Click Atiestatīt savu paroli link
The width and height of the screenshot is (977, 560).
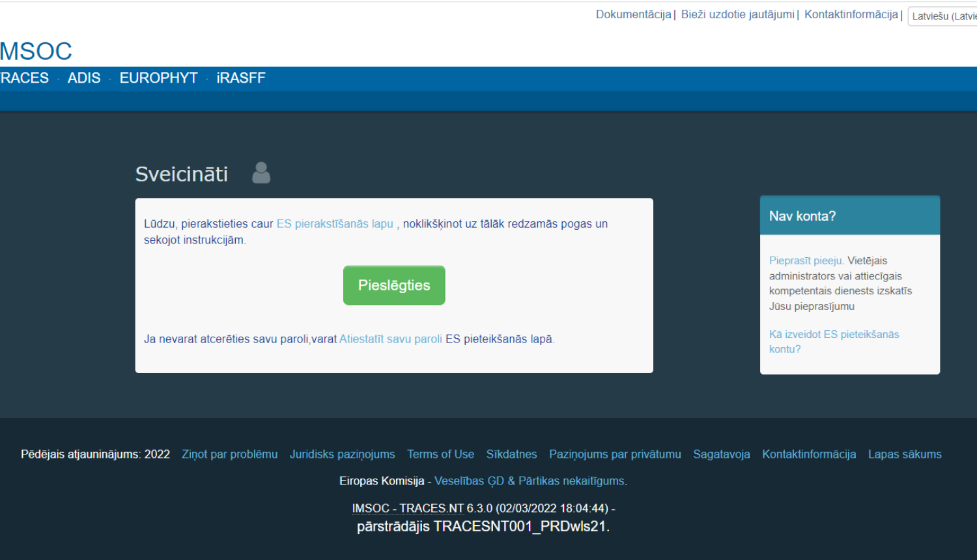(391, 339)
